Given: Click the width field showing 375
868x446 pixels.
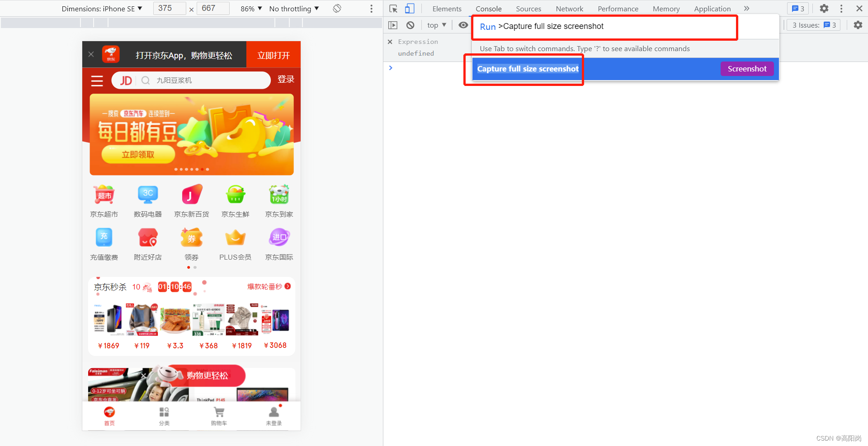Looking at the screenshot, I should [x=170, y=9].
